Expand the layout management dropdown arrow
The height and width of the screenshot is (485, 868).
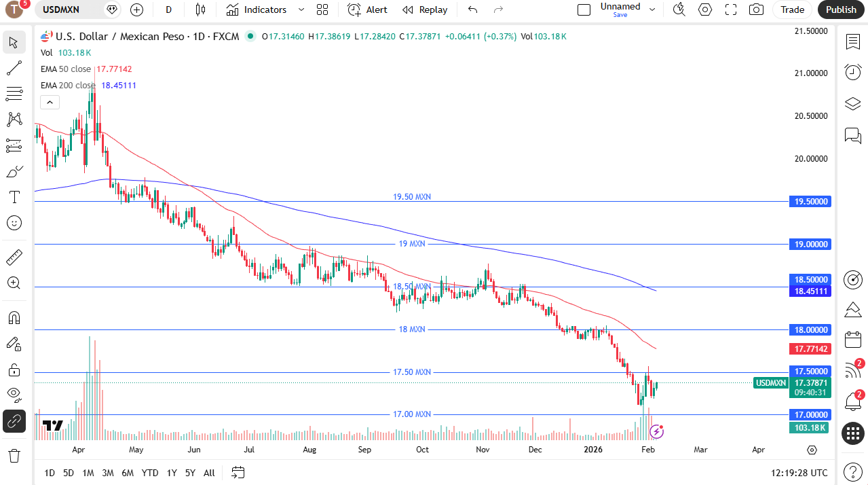(652, 10)
